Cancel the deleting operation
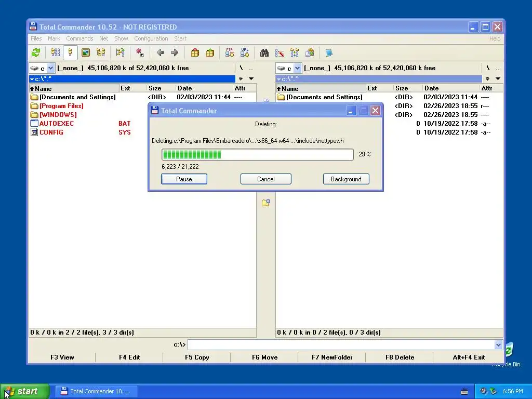Image resolution: width=532 pixels, height=399 pixels. click(265, 179)
